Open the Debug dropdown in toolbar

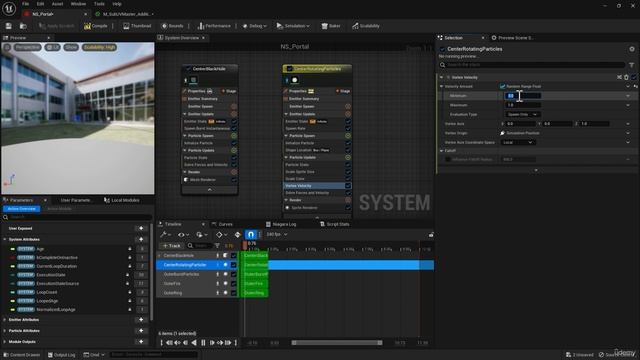click(254, 26)
